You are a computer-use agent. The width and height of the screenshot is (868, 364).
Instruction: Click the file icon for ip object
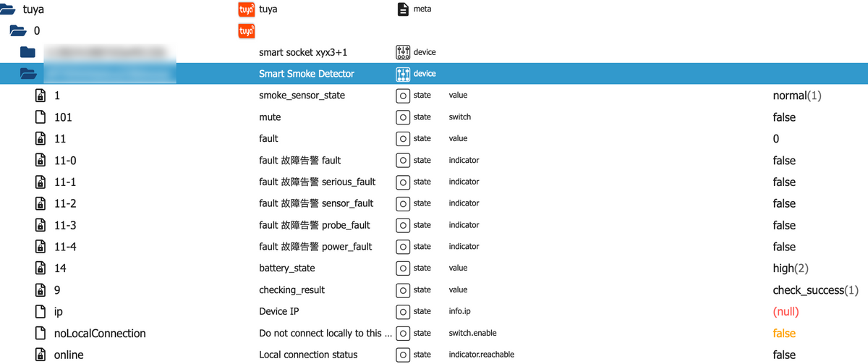[x=41, y=311]
